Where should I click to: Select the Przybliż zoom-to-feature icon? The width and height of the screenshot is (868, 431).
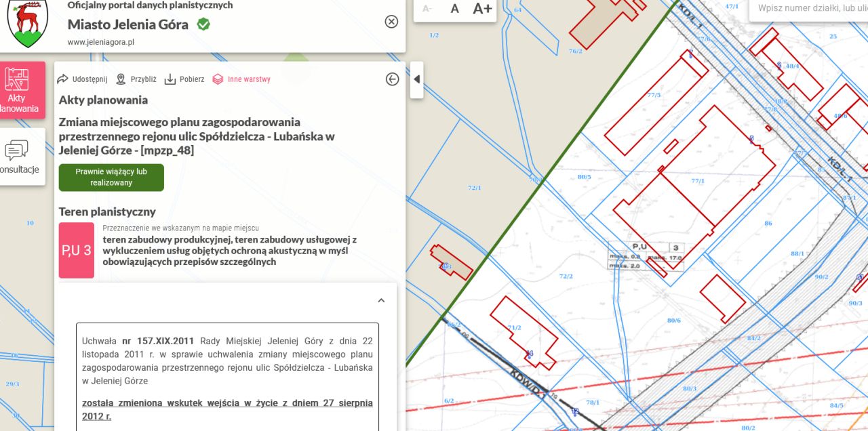point(120,79)
